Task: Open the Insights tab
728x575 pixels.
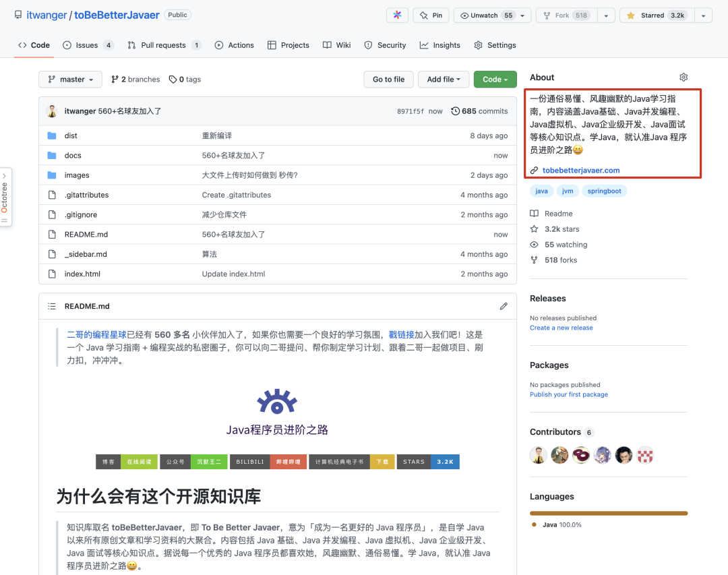Action: pos(440,45)
